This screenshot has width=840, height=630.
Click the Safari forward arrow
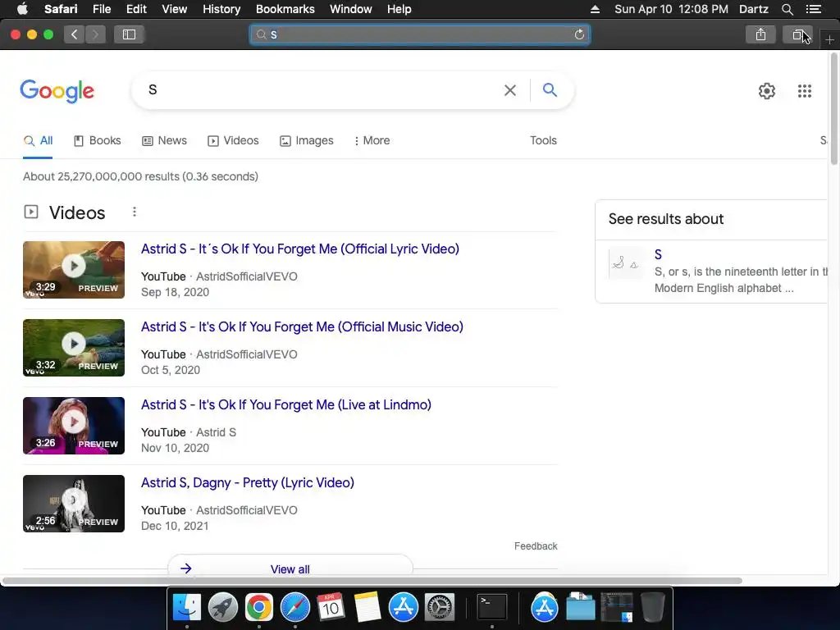[95, 34]
